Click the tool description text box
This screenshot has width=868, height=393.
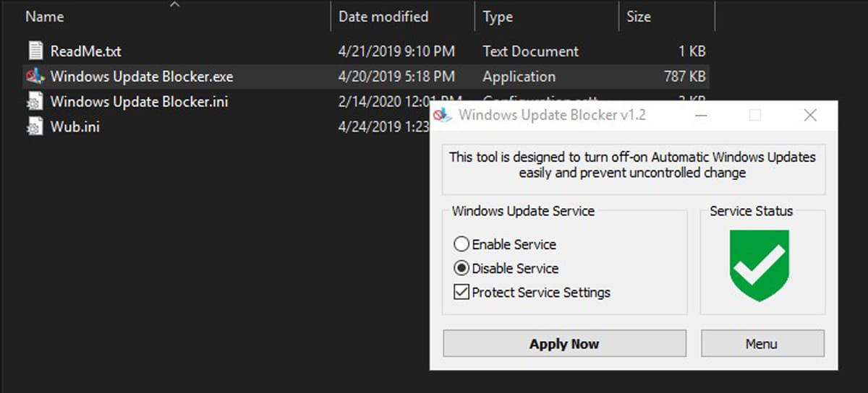tap(634, 169)
